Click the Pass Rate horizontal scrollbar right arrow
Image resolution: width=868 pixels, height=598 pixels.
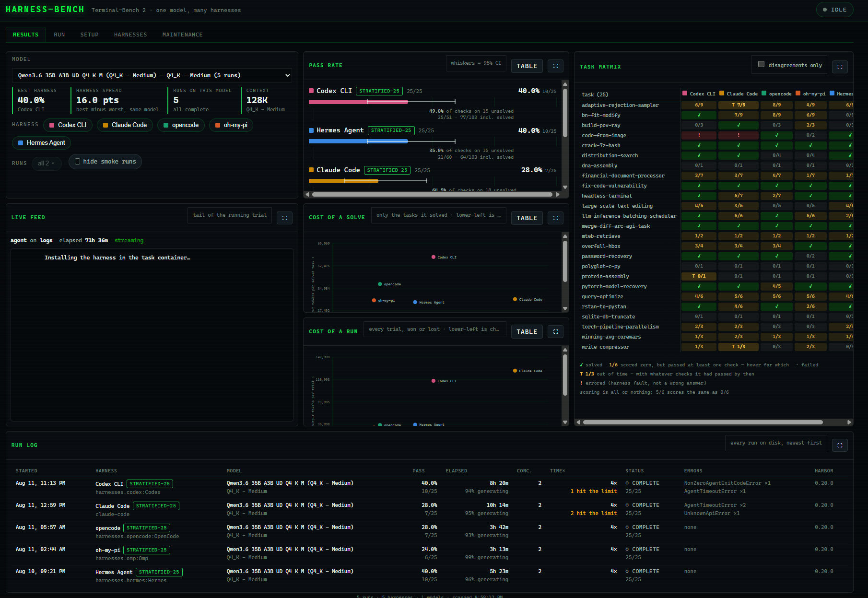coord(558,195)
